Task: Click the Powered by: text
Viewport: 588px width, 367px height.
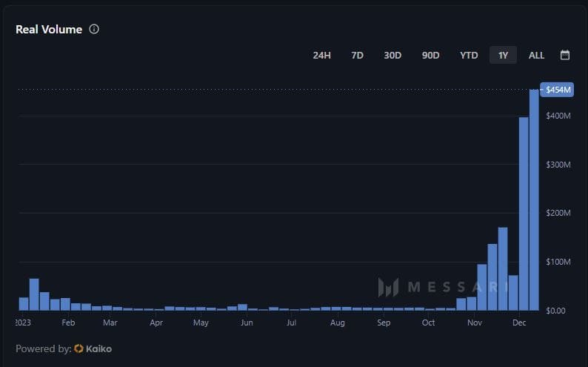Action: [44, 349]
